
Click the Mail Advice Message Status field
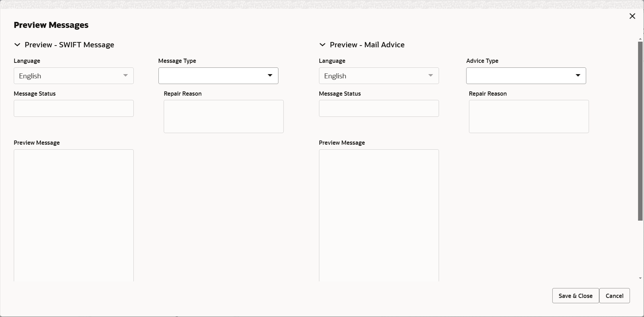pos(379,108)
